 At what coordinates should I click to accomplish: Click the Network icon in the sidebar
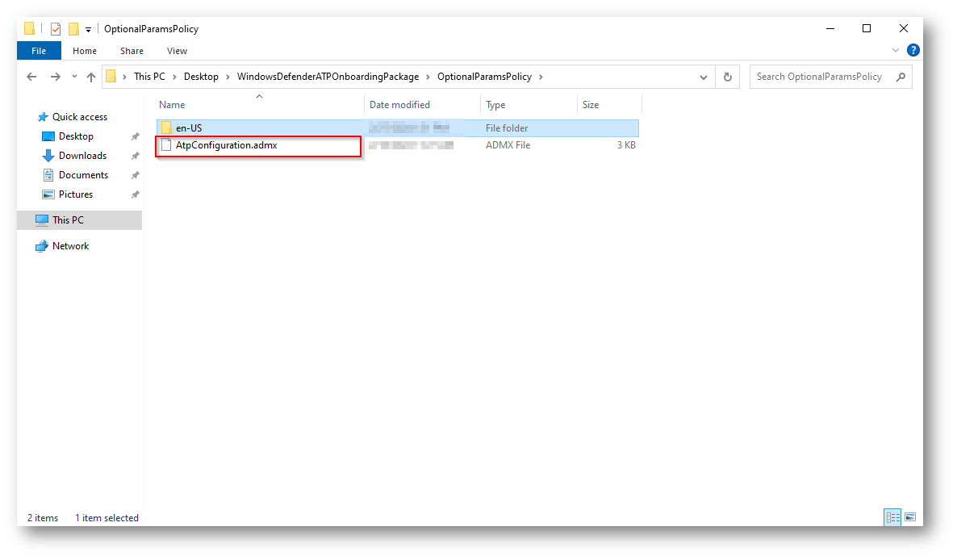pyautogui.click(x=41, y=246)
